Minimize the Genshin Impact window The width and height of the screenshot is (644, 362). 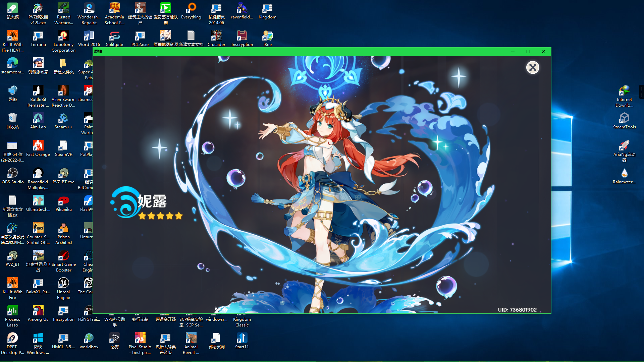point(513,52)
